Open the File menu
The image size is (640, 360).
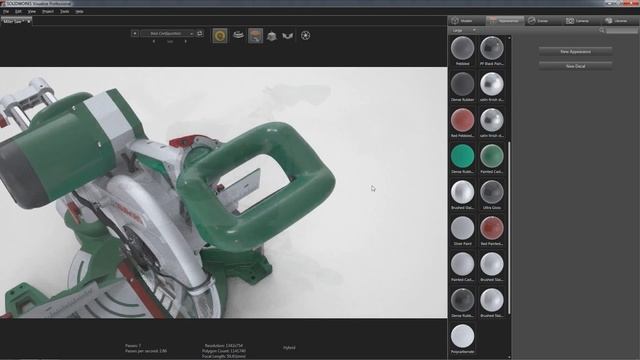6,11
